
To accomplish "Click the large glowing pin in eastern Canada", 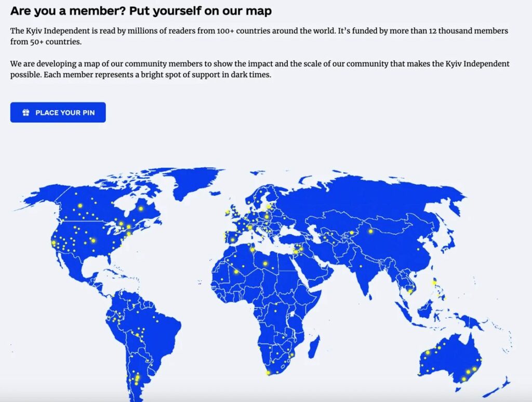I will (141, 209).
